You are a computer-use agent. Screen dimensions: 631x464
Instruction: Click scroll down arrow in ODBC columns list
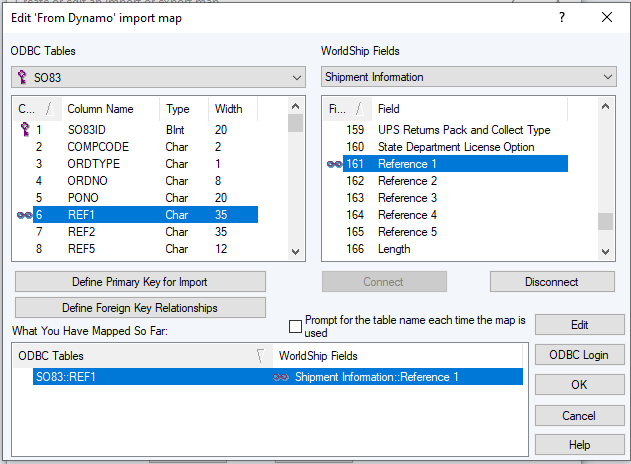coord(295,252)
